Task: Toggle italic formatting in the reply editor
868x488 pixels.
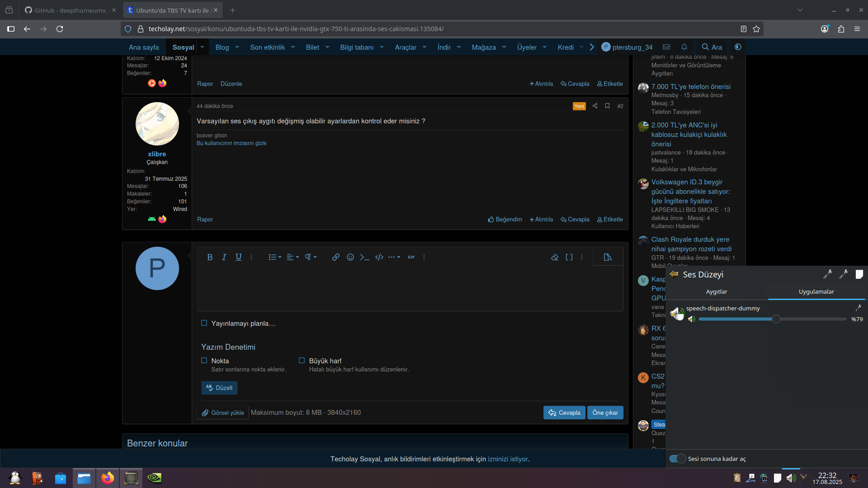Action: pos(224,257)
